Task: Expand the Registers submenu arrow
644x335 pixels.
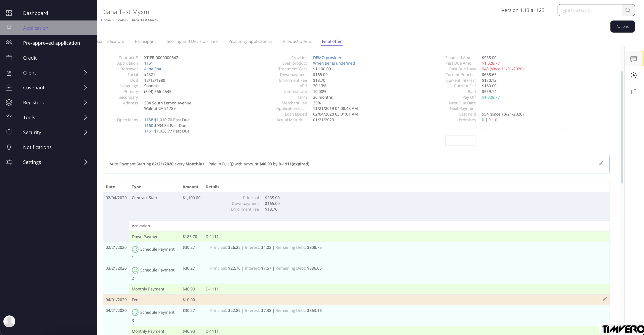Action: 86,102
